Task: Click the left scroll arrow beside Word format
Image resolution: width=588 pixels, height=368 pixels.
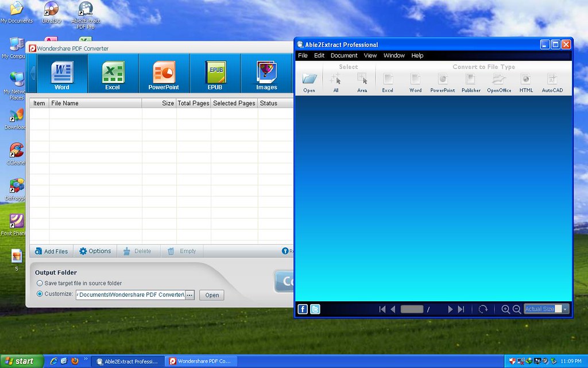Action: (33, 73)
